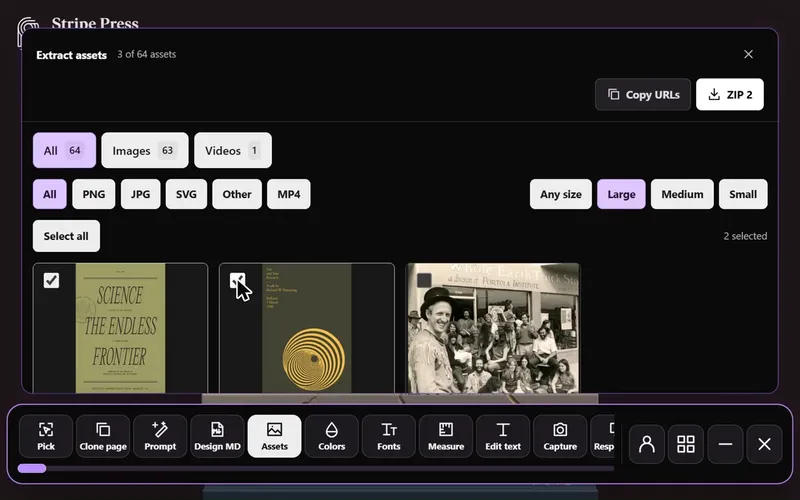Click the '2 selected' status text
This screenshot has width=800, height=500.
pos(745,236)
